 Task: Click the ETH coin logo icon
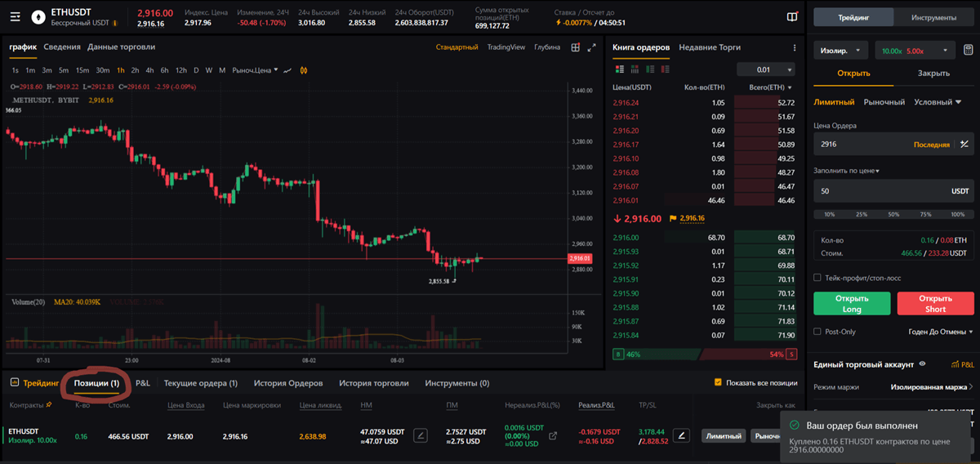tap(38, 17)
